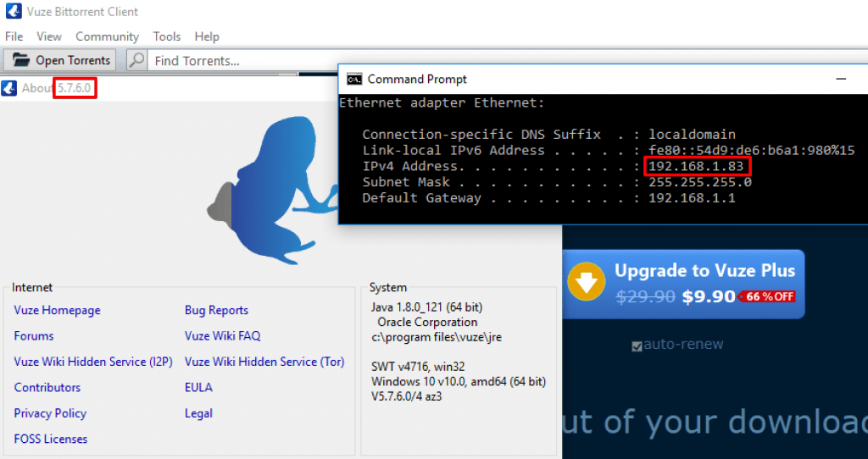Click the Open Torrents button
The image size is (868, 459).
60,60
